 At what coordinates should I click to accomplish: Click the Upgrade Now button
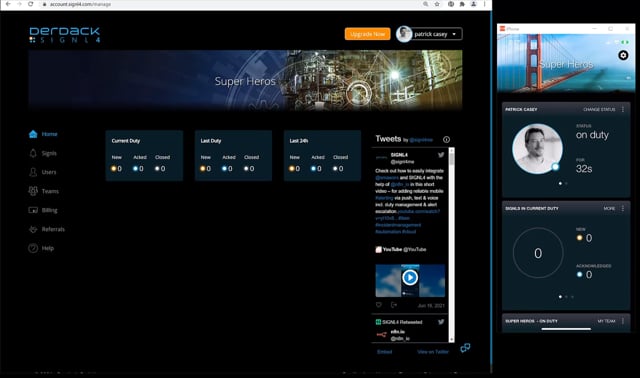click(367, 34)
